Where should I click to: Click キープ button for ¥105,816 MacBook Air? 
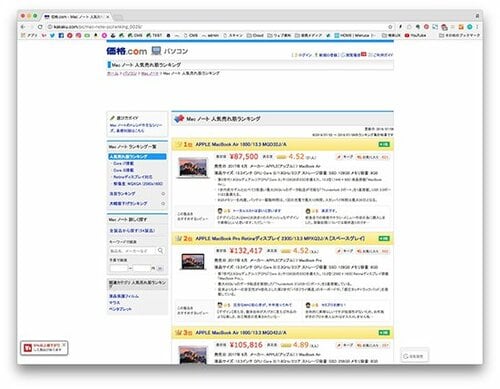pyautogui.click(x=345, y=345)
